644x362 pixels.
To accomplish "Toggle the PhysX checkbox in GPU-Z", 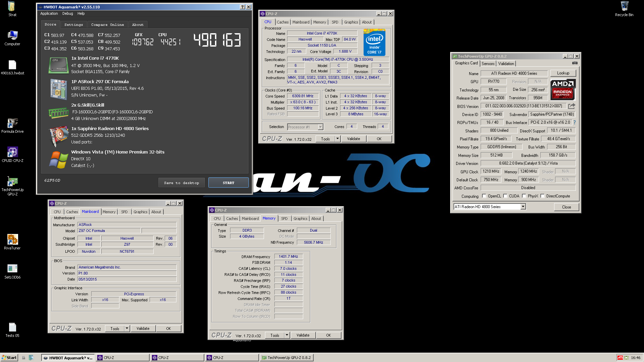I will coord(524,196).
